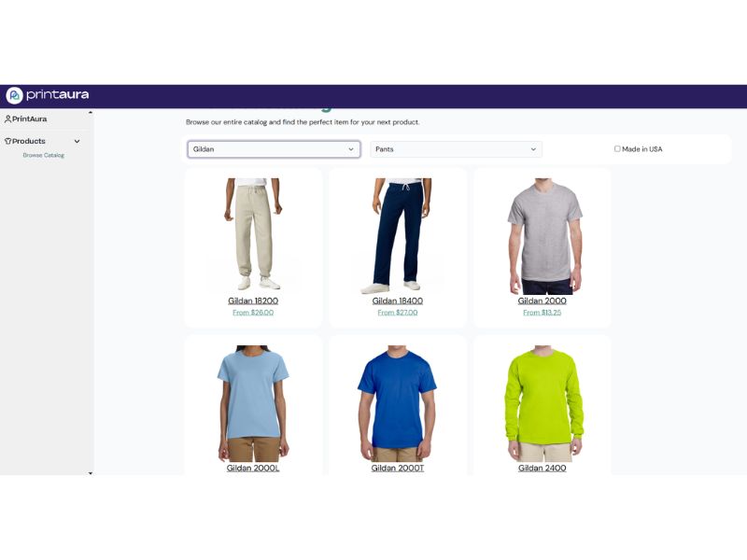747x560 pixels.
Task: Click the neon green long sleeve image
Action: 543,404
